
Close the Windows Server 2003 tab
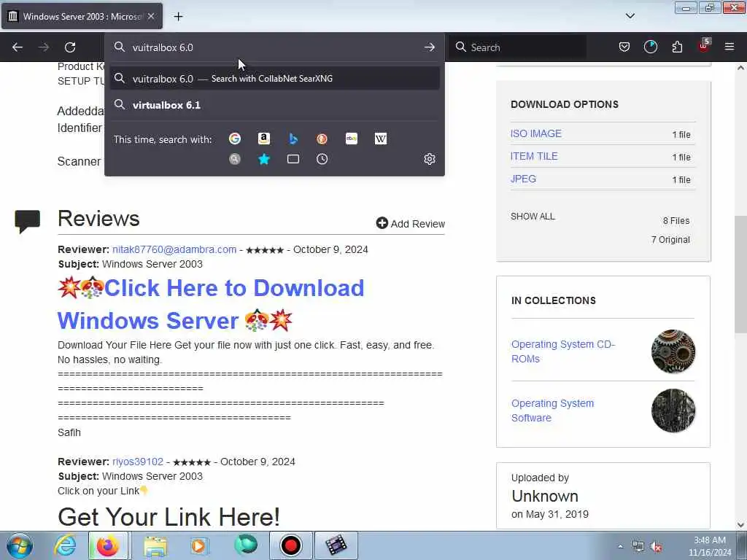point(150,16)
